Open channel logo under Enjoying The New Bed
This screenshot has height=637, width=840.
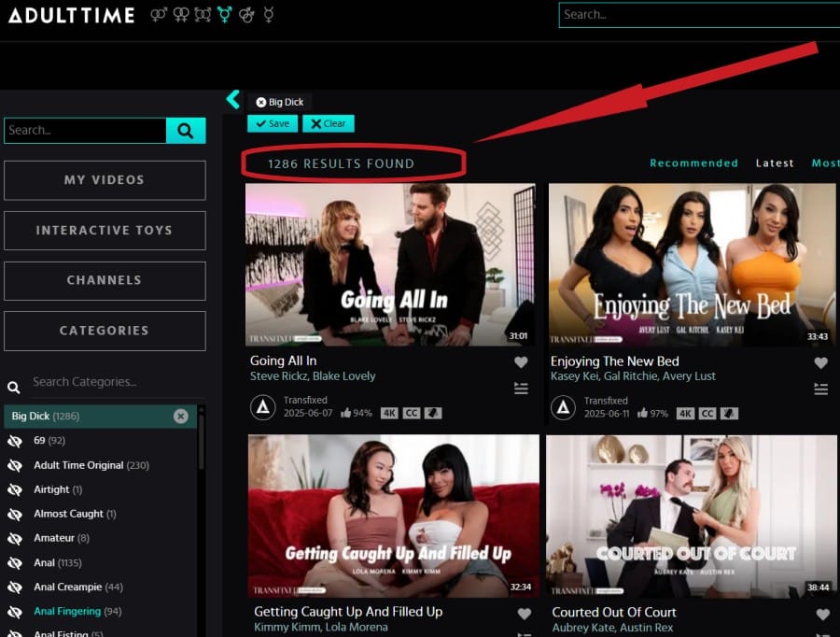[x=563, y=407]
